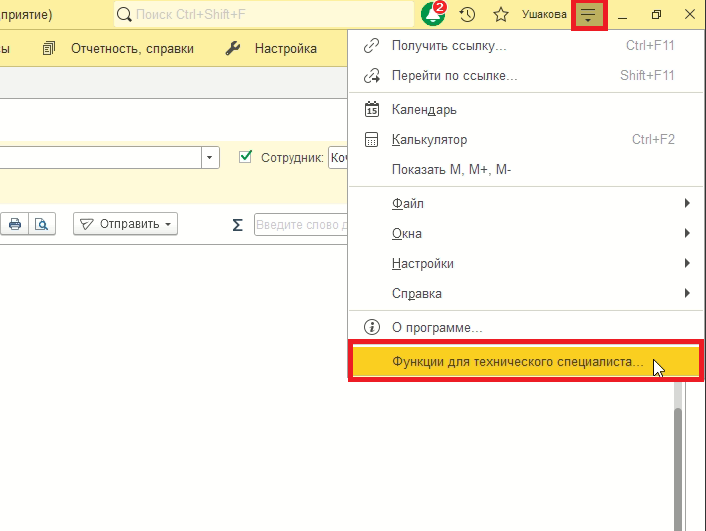Click the wrench icon beside Настройка
Screen dimensions: 706x531
pos(233,48)
